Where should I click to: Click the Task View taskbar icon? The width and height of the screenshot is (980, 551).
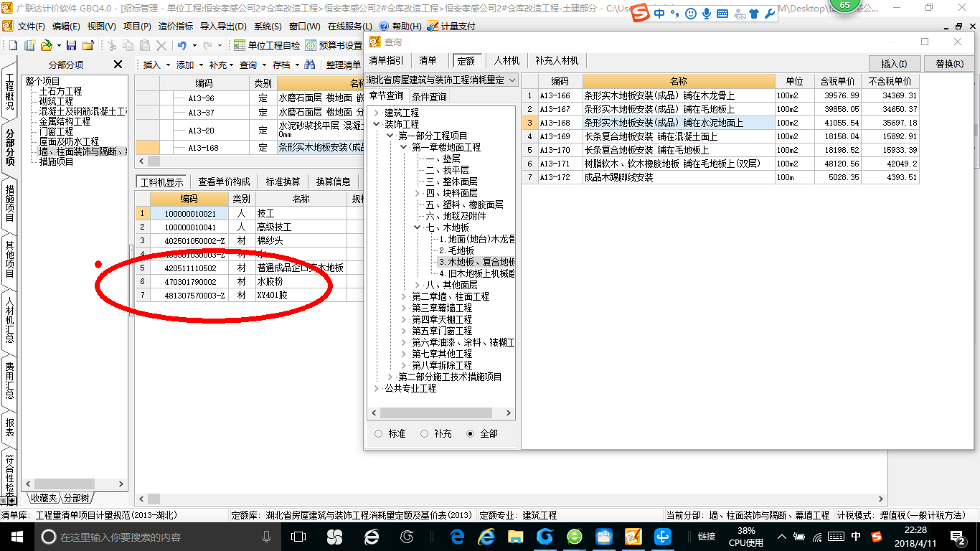tap(298, 537)
